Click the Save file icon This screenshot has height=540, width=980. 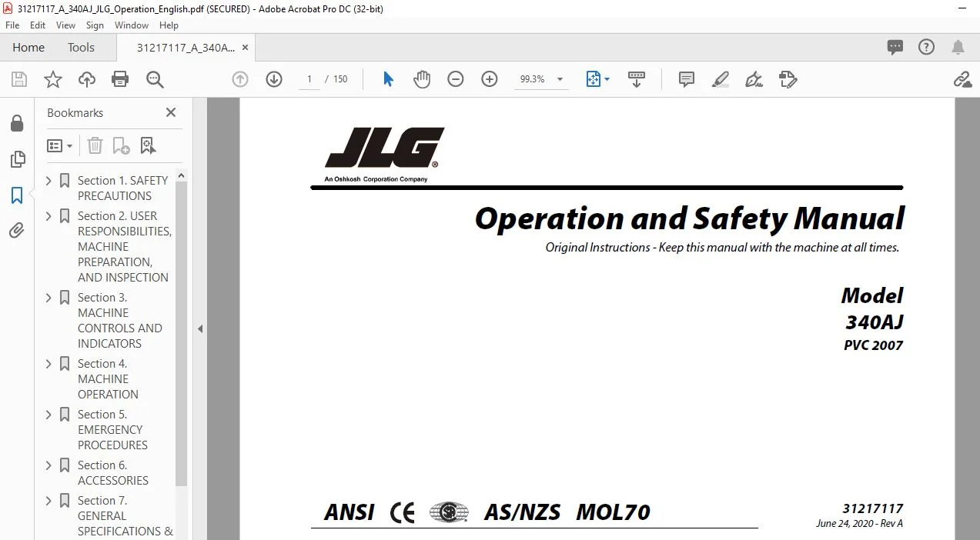tap(19, 79)
